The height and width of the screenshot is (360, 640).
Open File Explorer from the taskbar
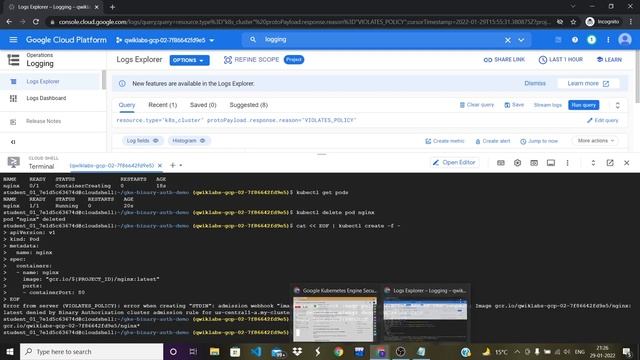click(214, 351)
